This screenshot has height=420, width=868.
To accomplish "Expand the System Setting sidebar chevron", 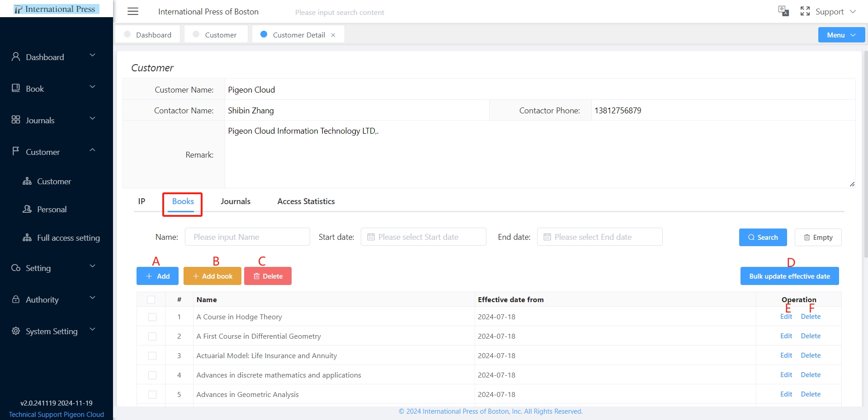I will coord(92,329).
